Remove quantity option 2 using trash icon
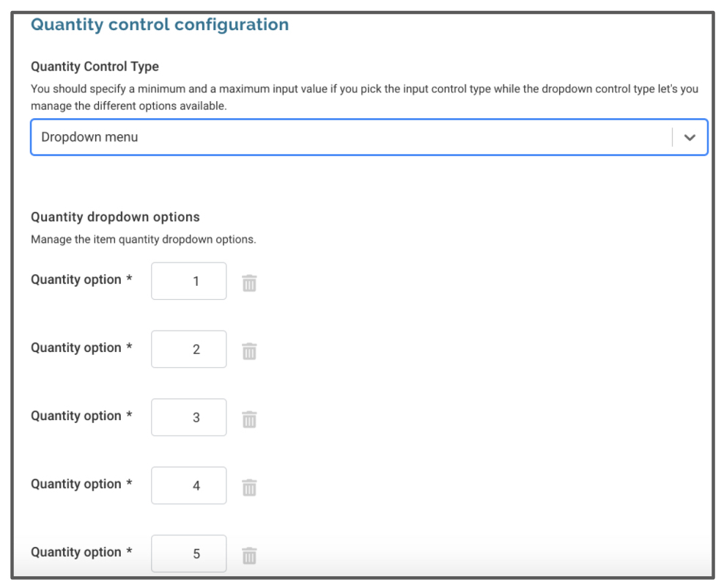The height and width of the screenshot is (588, 724). pos(249,351)
